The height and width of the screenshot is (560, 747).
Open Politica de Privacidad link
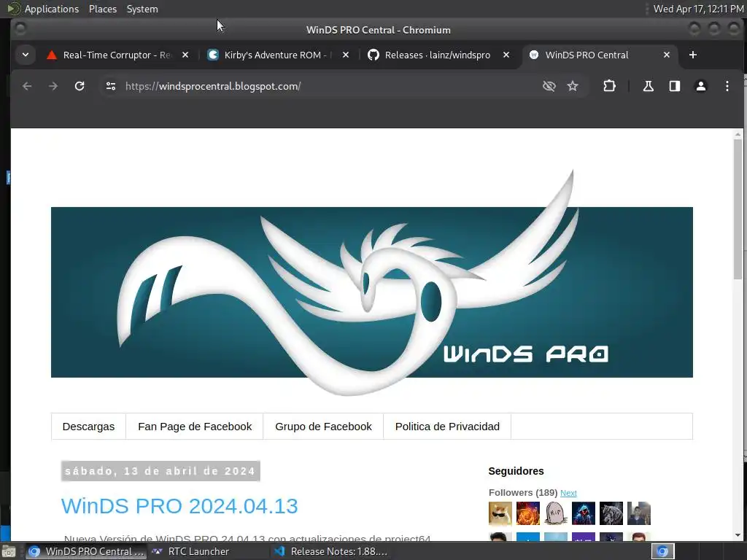click(447, 426)
